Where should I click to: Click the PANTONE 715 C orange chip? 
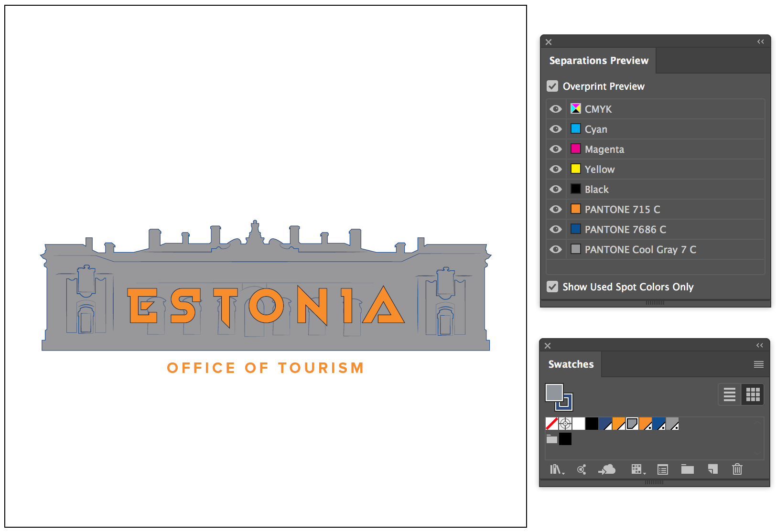(576, 209)
